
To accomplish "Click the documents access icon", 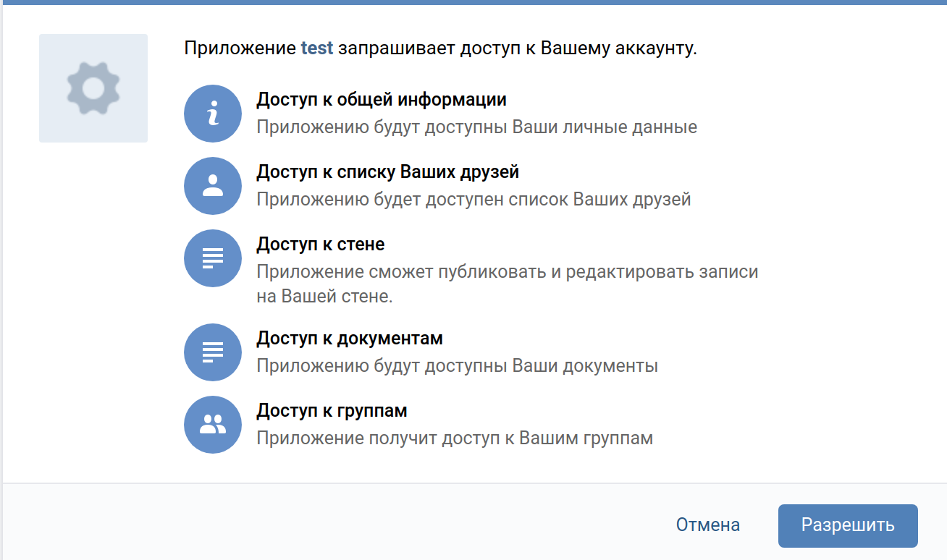I will (x=212, y=352).
